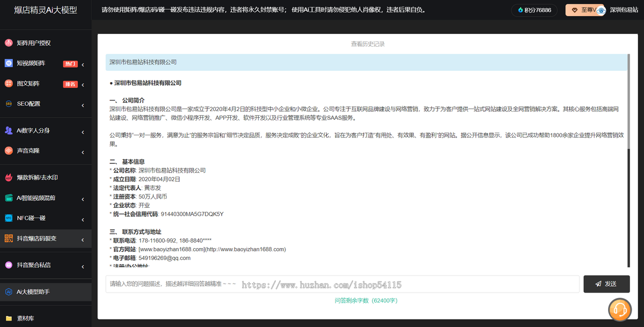Image resolution: width=644 pixels, height=327 pixels.
Task: Click the orange customer service headset icon
Action: pos(619,309)
